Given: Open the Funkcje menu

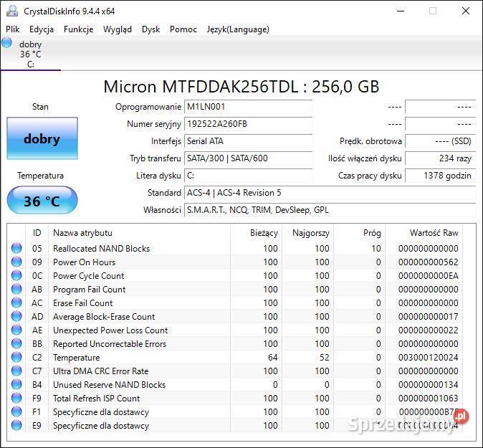Looking at the screenshot, I should point(79,29).
